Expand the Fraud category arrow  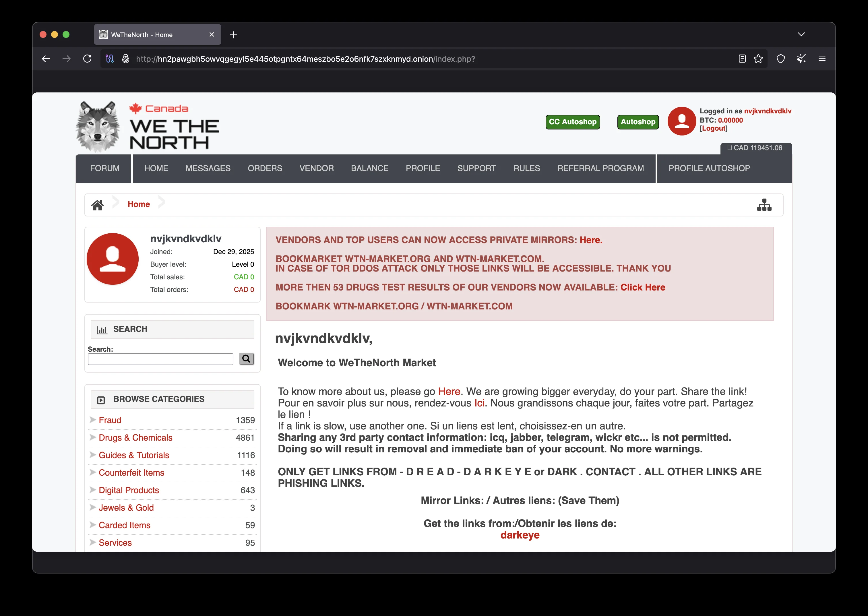pos(92,420)
